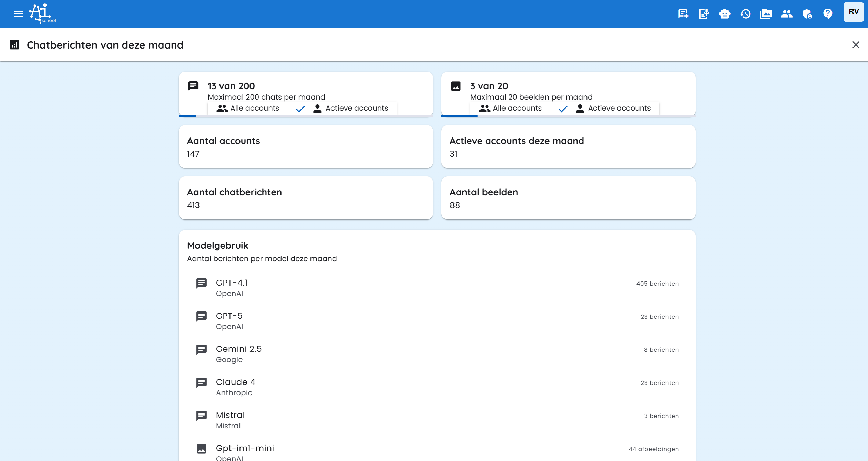Open the transcription tool with microphone icon

click(x=704, y=14)
